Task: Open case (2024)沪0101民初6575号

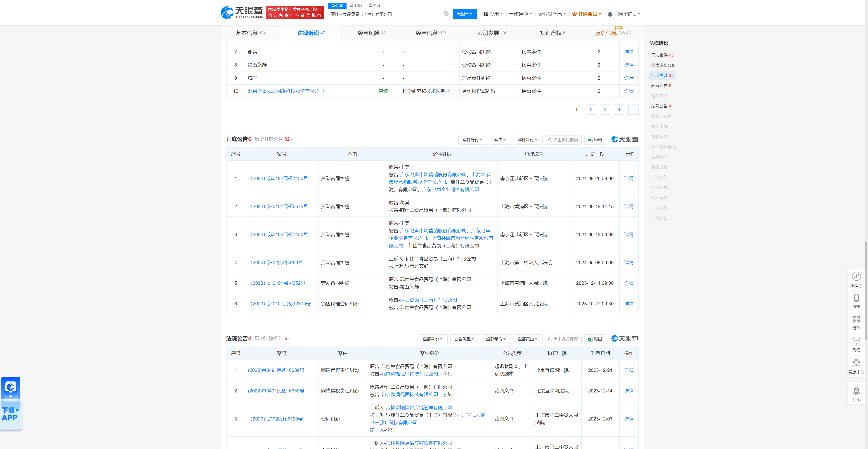Action: coord(279,206)
